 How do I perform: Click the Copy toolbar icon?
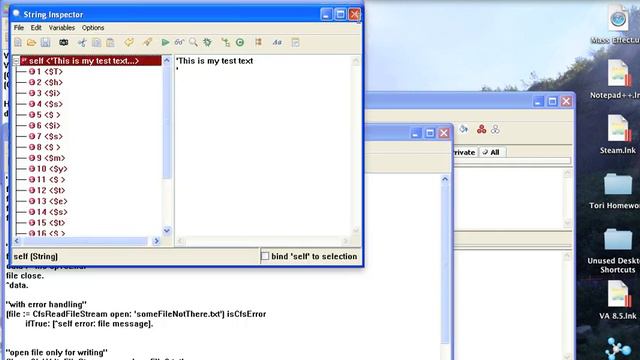click(96, 42)
